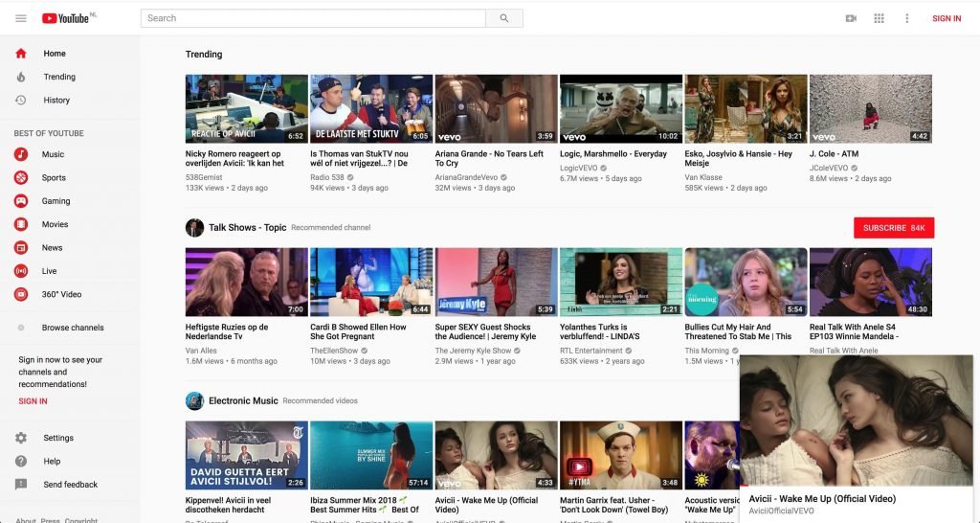
Task: Click SIGN IN in the top bar
Action: (x=947, y=18)
